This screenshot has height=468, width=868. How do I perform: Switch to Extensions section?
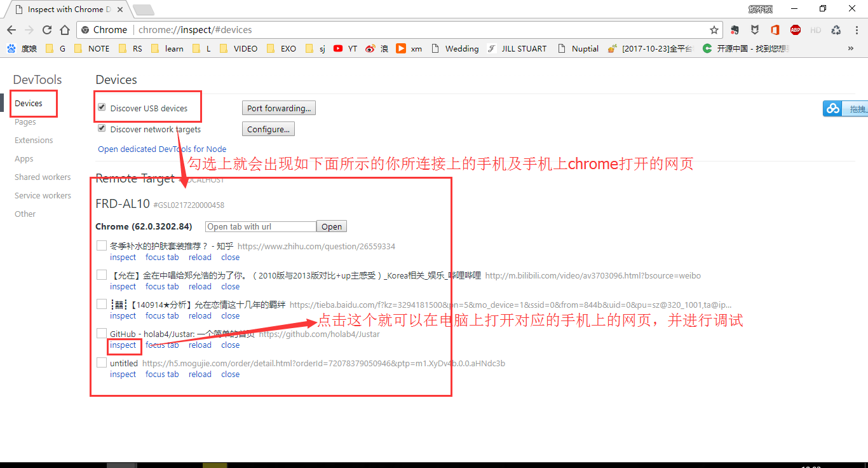[x=34, y=140]
